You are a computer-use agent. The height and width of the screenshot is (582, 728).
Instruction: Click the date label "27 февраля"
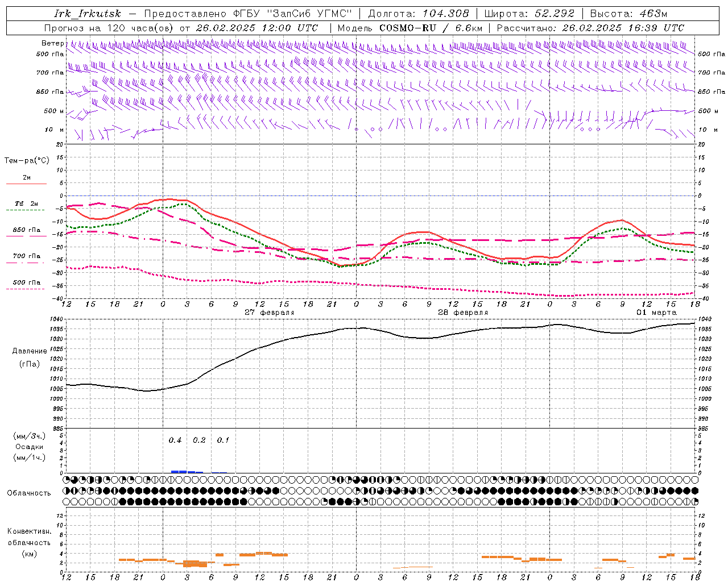[x=269, y=313]
